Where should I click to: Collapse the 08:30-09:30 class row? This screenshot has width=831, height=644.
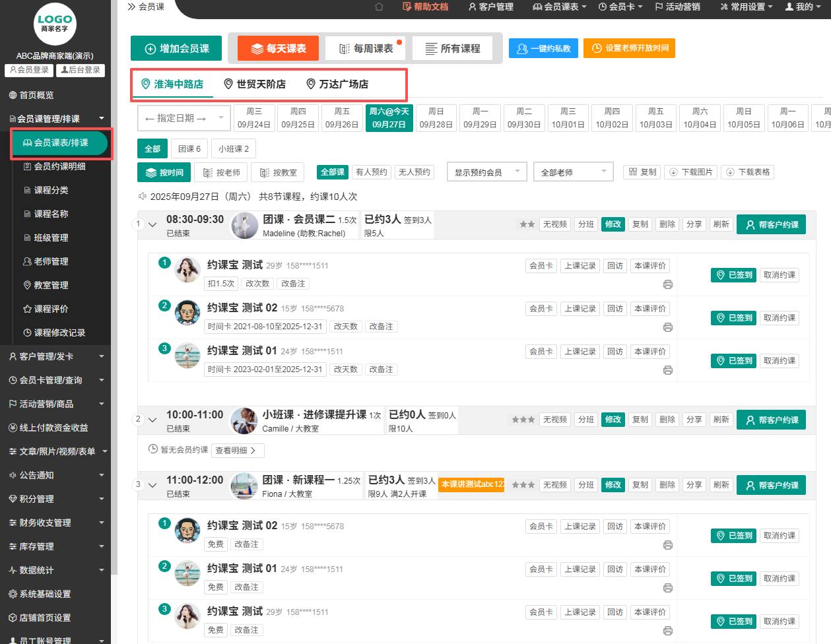[x=152, y=225]
